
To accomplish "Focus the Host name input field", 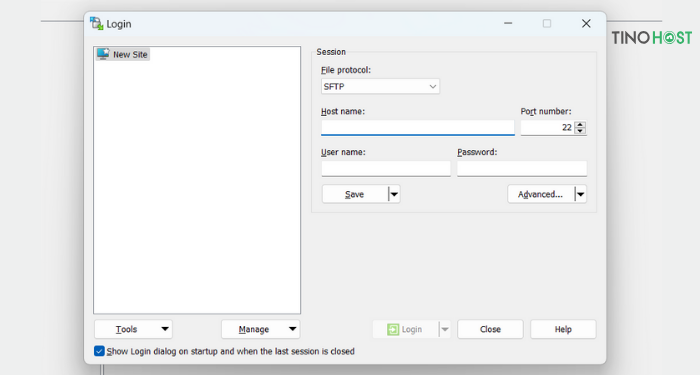I will [417, 128].
